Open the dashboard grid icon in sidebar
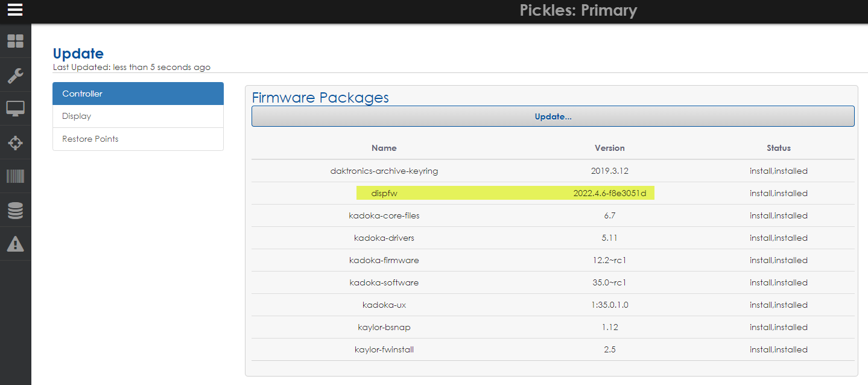868x385 pixels. click(x=15, y=41)
